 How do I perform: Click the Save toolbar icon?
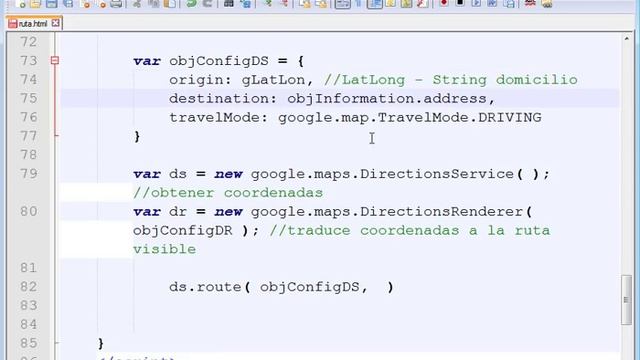pyautogui.click(x=52, y=4)
